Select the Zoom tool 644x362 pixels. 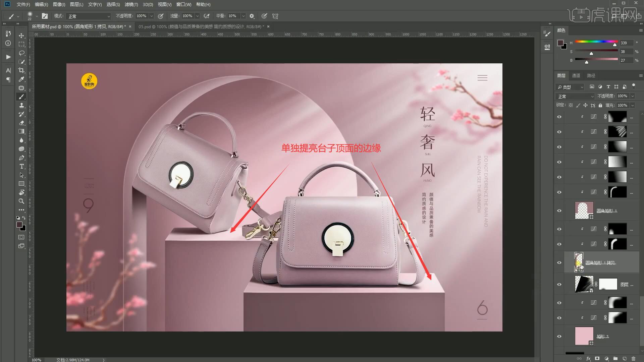tap(21, 201)
